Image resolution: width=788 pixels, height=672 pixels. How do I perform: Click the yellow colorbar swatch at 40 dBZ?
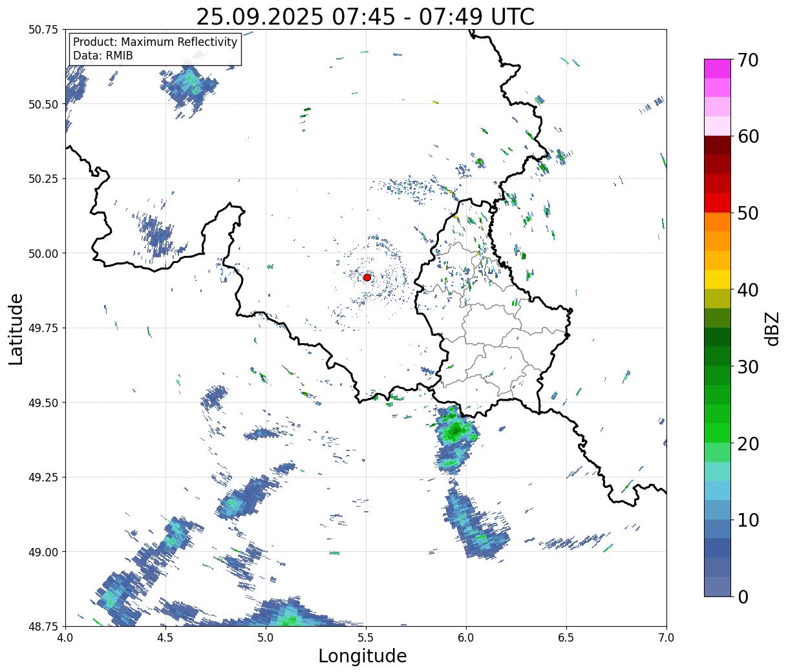click(x=717, y=279)
